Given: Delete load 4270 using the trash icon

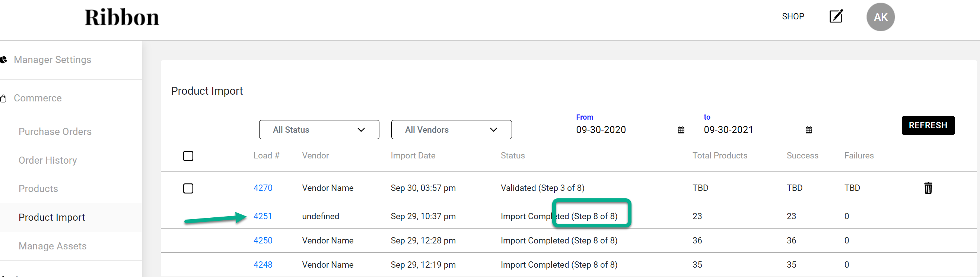Looking at the screenshot, I should point(928,188).
